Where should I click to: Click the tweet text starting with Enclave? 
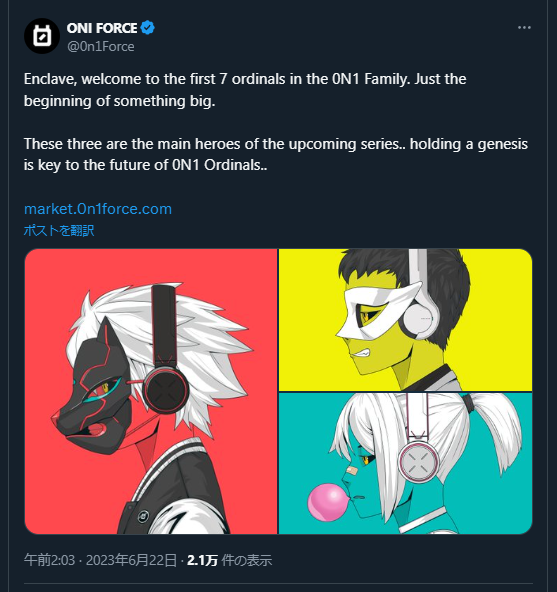tap(245, 90)
